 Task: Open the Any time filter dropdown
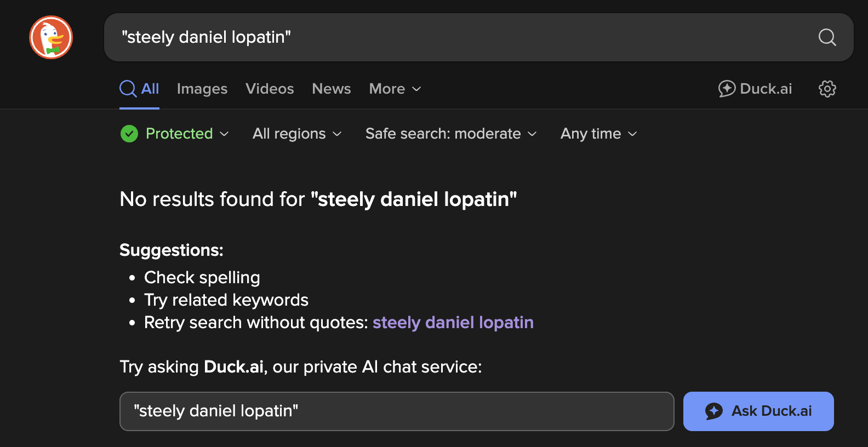598,134
